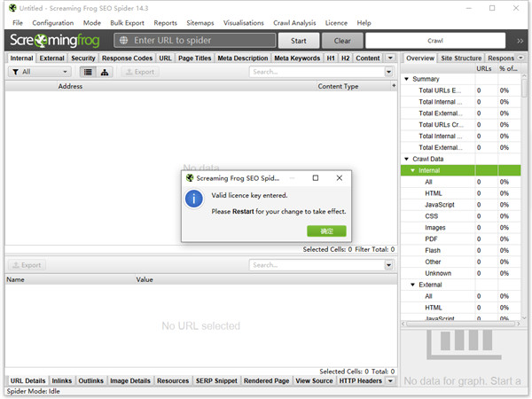
Task: Collapse the Crawl Data section
Action: pyautogui.click(x=407, y=159)
